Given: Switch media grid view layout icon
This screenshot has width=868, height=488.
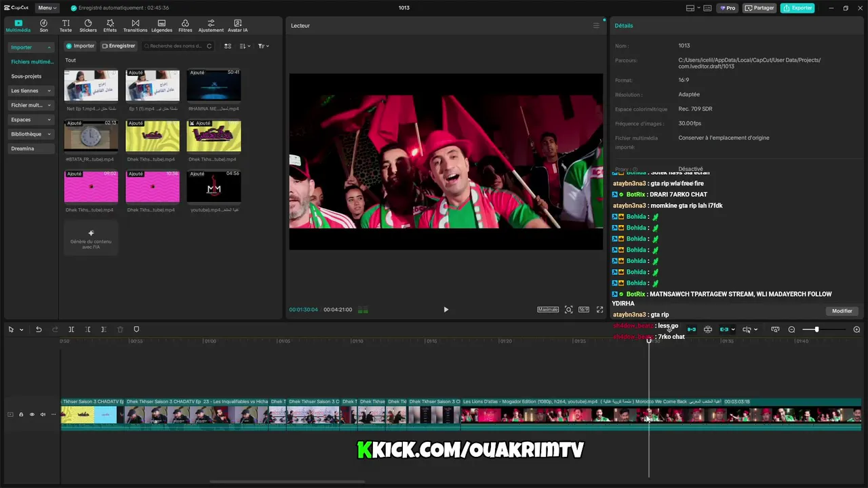Looking at the screenshot, I should coord(228,46).
